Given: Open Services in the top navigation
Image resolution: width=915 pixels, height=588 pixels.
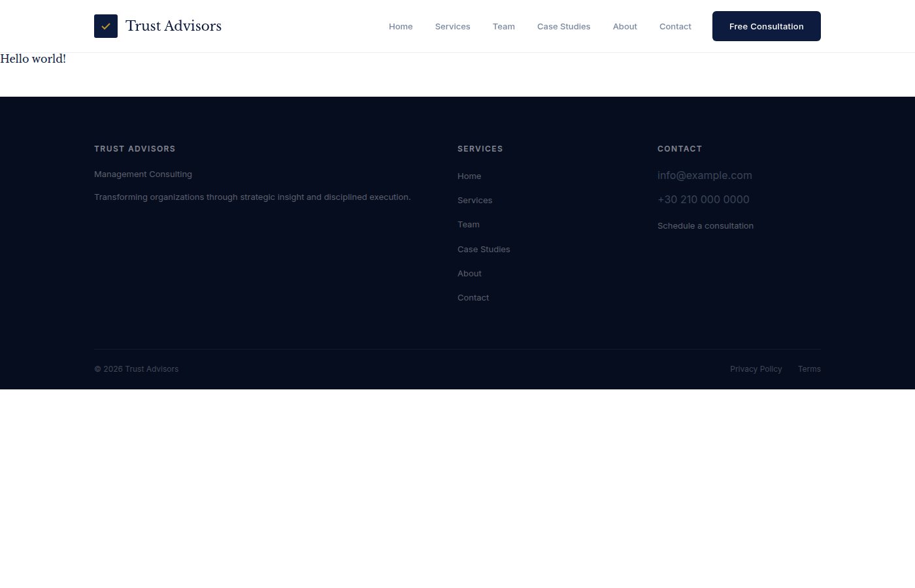Looking at the screenshot, I should pos(452,27).
